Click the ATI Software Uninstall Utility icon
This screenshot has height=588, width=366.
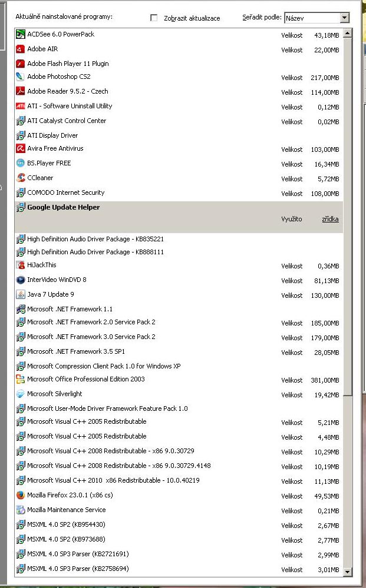click(20, 106)
